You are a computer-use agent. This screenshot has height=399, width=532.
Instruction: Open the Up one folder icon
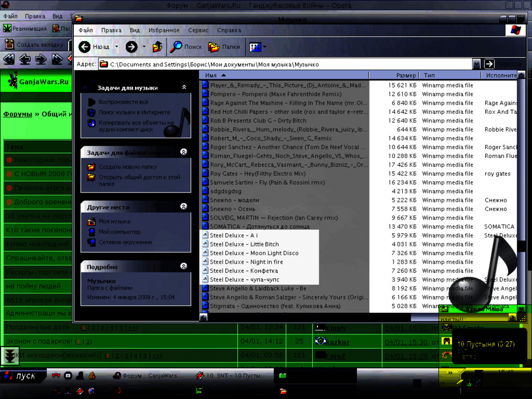(x=157, y=47)
